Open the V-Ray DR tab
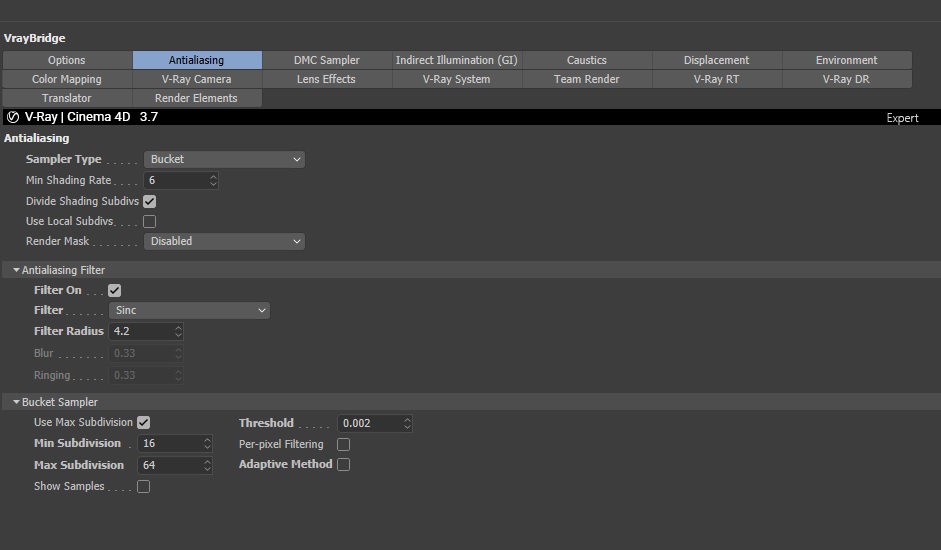Image resolution: width=941 pixels, height=550 pixels. 846,79
